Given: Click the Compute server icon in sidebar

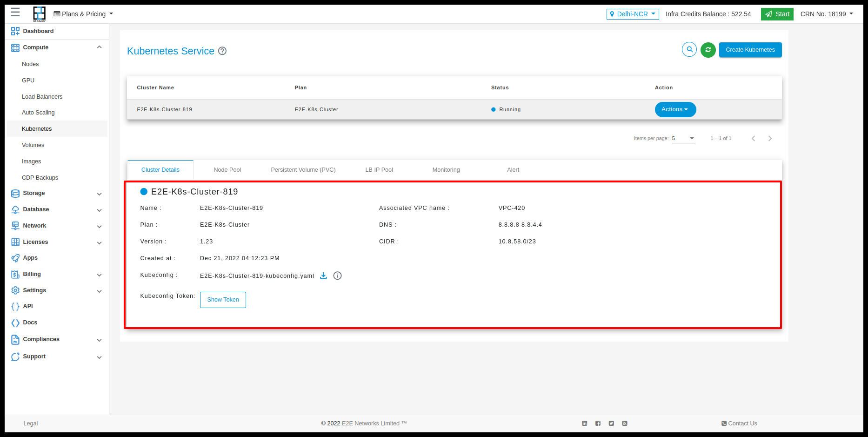Looking at the screenshot, I should pos(15,47).
